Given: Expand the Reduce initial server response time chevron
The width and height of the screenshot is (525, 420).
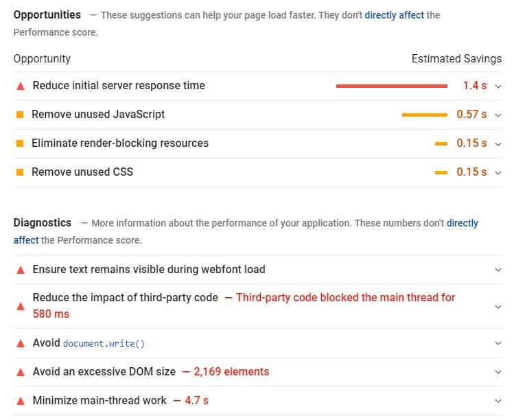Looking at the screenshot, I should coord(498,86).
